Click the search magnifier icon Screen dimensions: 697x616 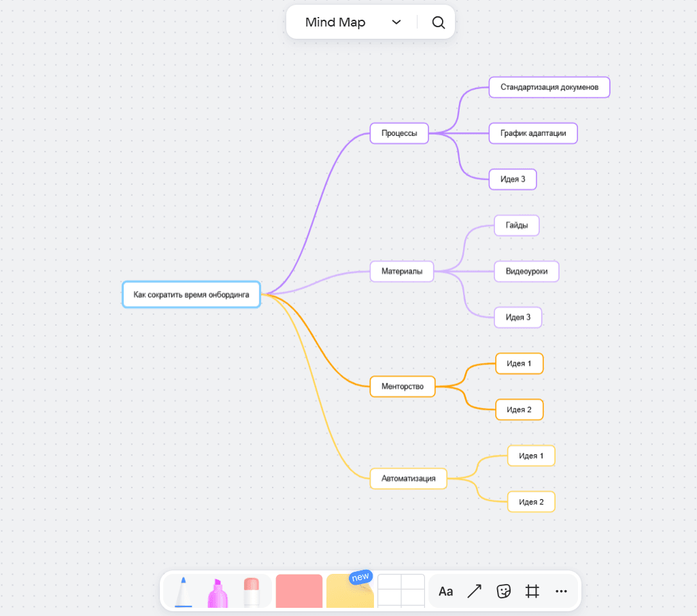[x=439, y=22]
